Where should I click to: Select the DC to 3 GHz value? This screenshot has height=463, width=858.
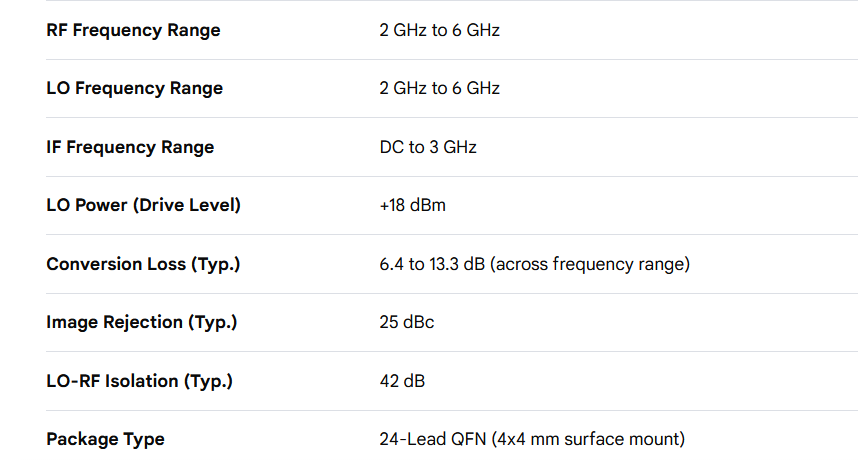tap(428, 147)
